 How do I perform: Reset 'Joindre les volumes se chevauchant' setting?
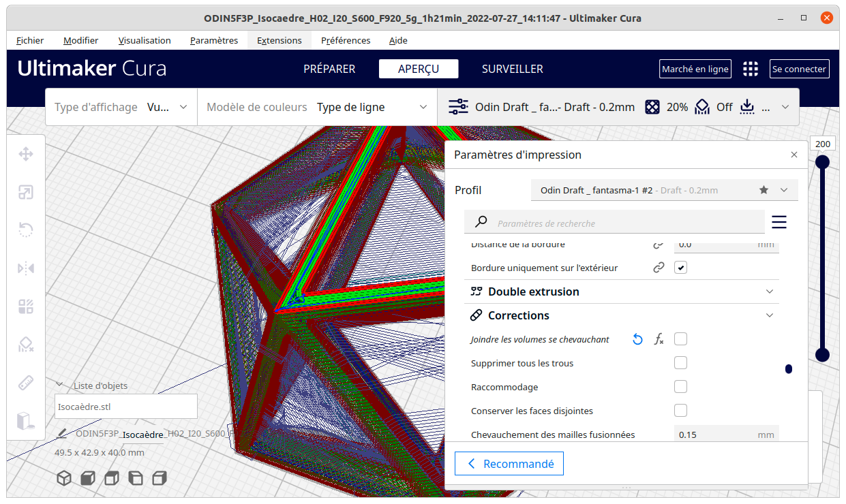tap(637, 339)
